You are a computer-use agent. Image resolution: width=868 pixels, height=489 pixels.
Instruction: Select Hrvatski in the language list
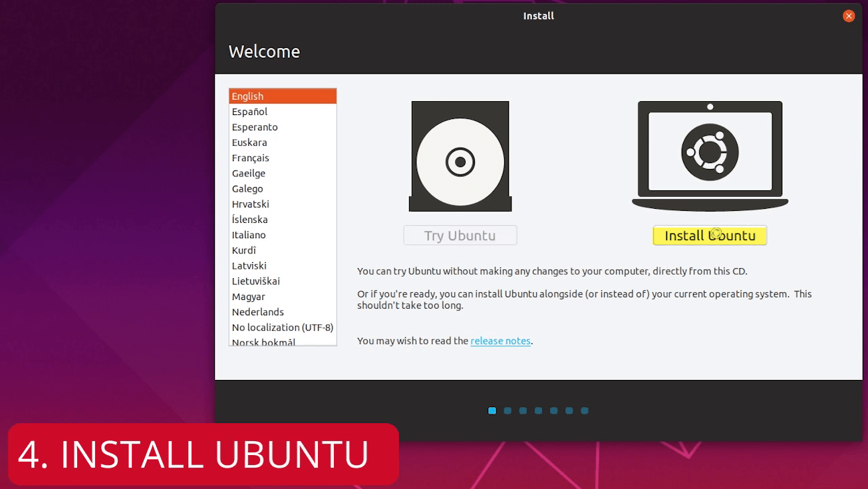[283, 204]
